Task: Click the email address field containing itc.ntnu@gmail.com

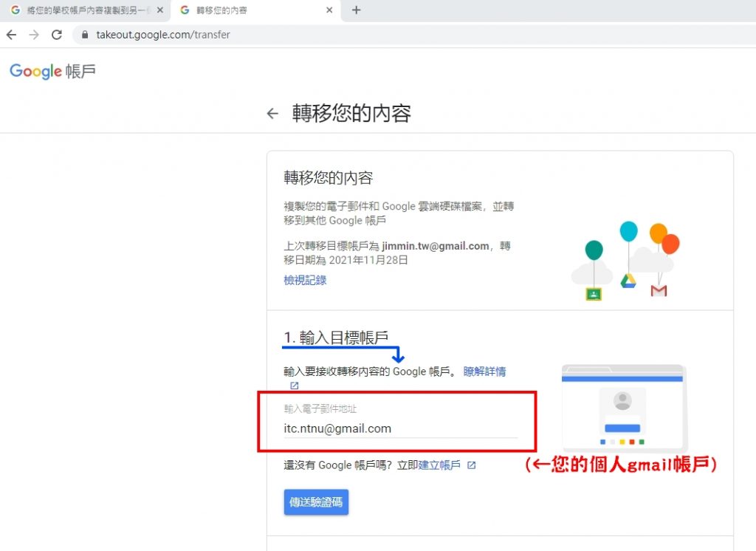Action: [x=400, y=428]
